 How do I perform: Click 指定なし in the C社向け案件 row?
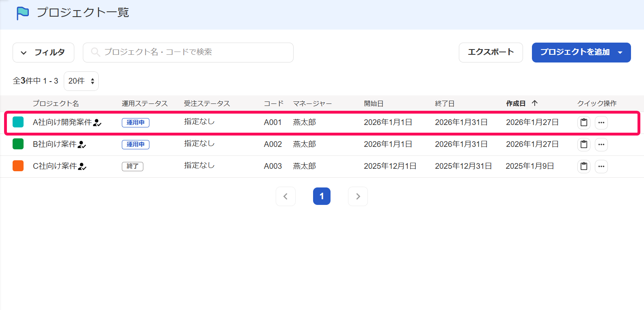pyautogui.click(x=199, y=165)
